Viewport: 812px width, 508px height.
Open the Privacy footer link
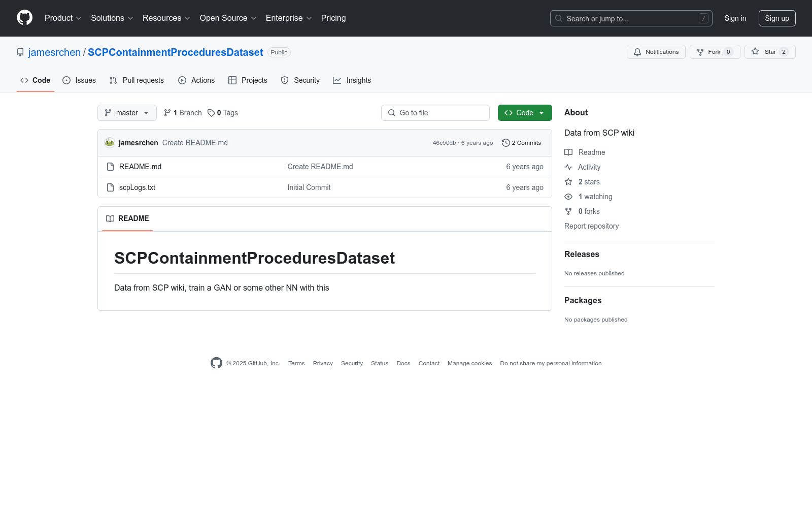[x=323, y=363]
